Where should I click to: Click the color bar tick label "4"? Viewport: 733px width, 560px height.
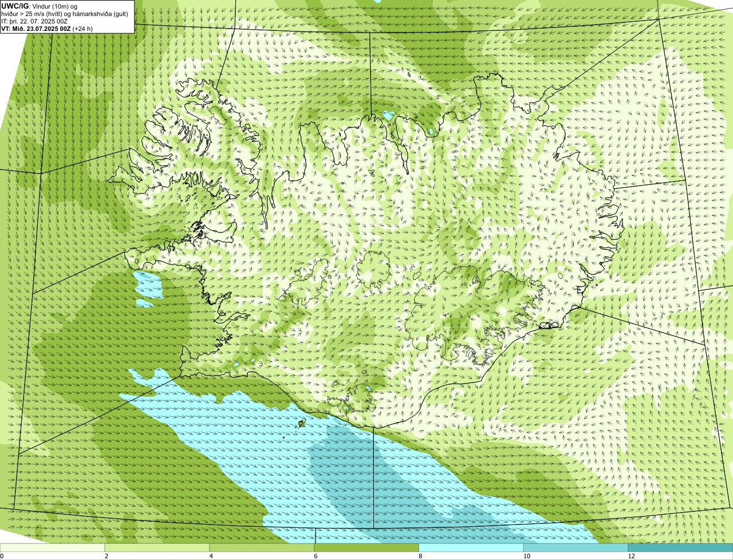(211, 556)
